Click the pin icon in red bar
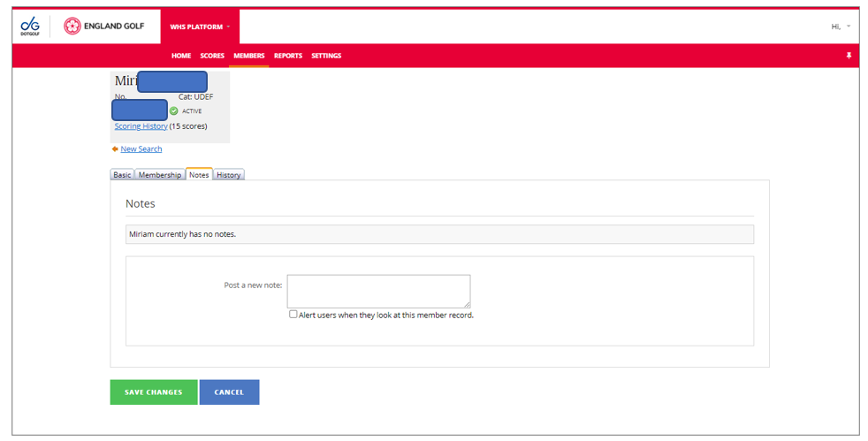Viewport: 868px width, 441px height. [x=849, y=56]
